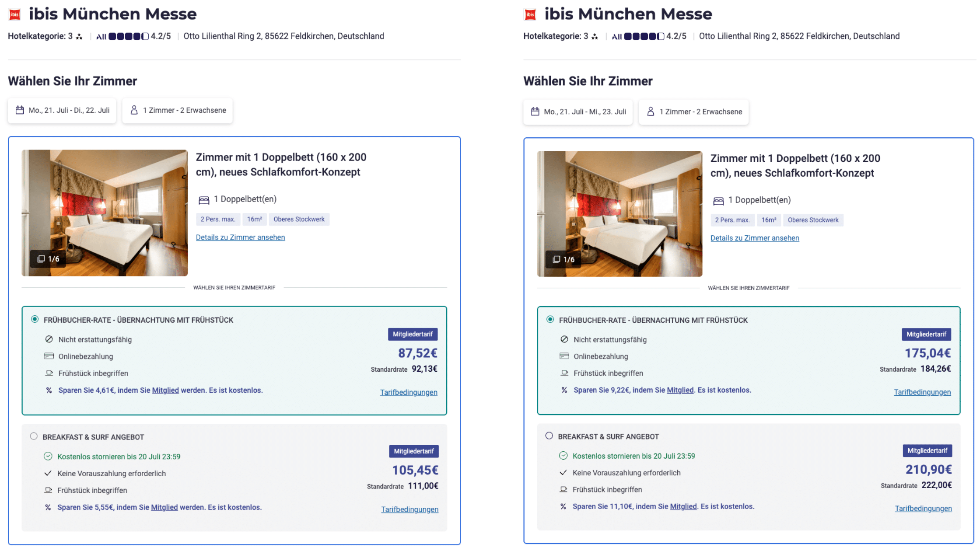The width and height of the screenshot is (980, 551).
Task: Click the 2 Pers. max. tag in the right panel
Action: coord(732,220)
